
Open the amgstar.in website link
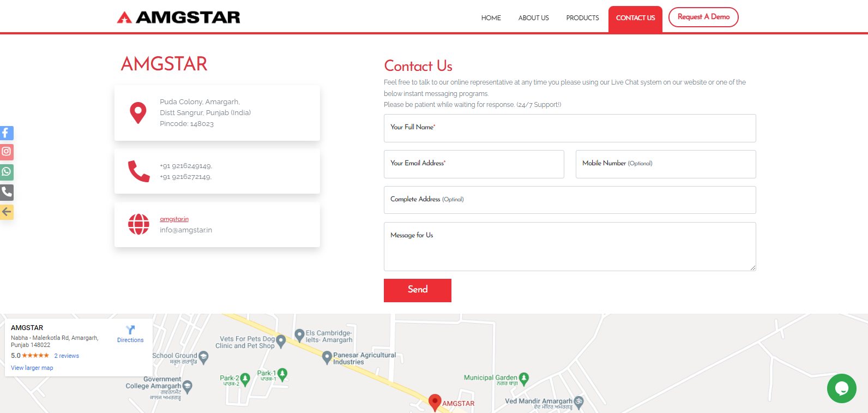coord(174,219)
